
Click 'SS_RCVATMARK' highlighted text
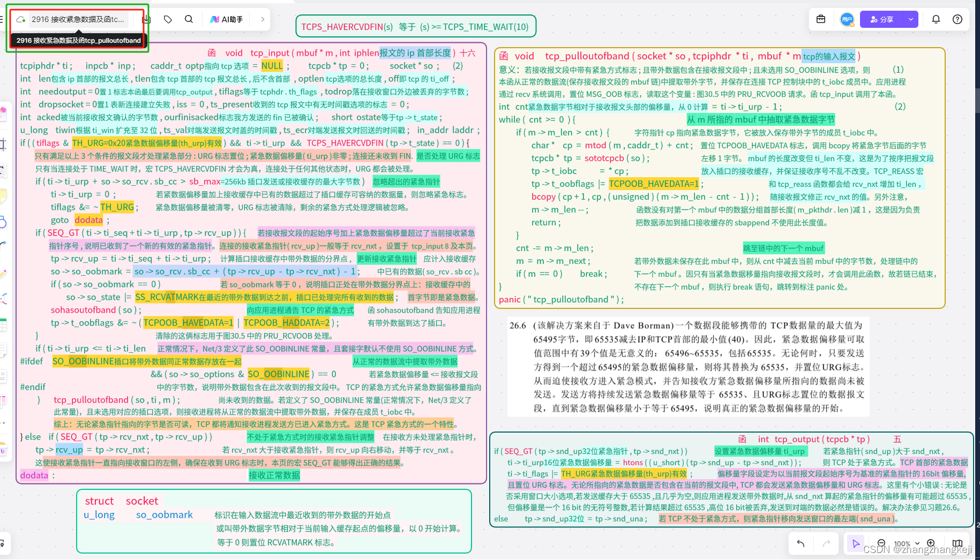167,297
